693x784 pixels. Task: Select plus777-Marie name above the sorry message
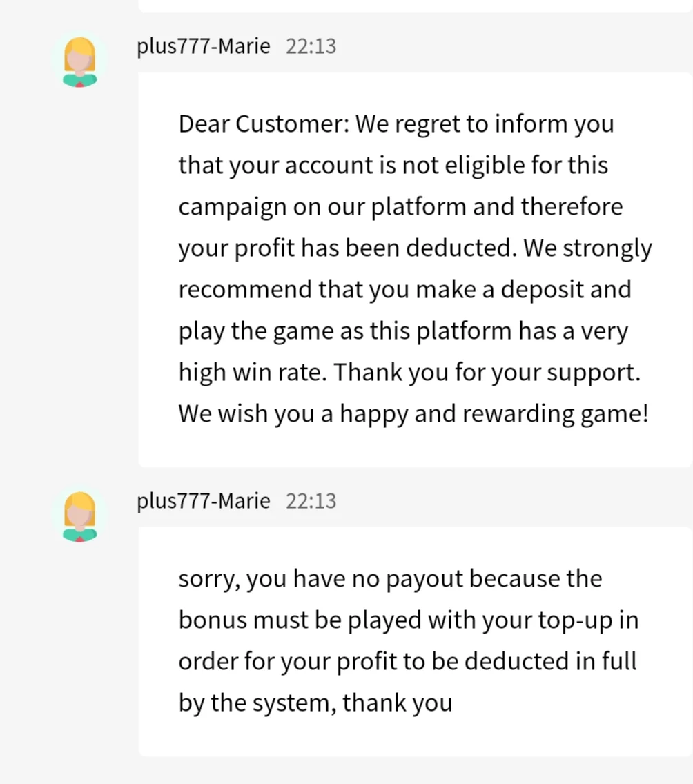[x=204, y=501]
